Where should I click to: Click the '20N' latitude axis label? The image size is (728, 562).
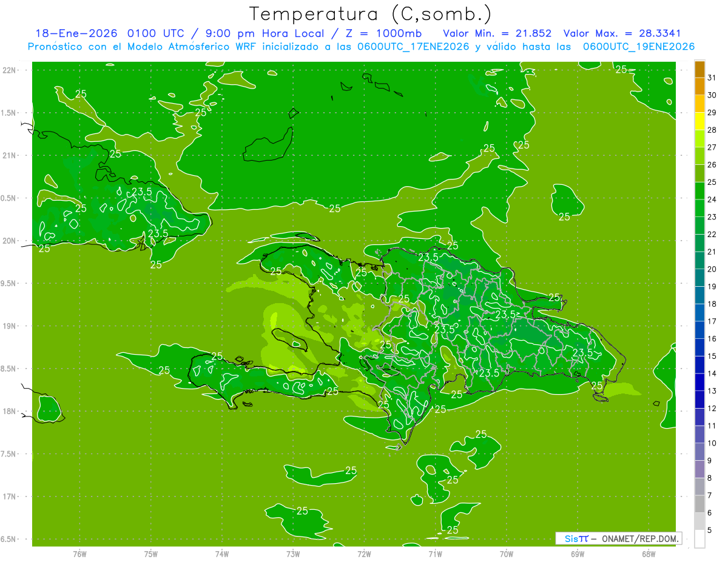[x=9, y=241]
